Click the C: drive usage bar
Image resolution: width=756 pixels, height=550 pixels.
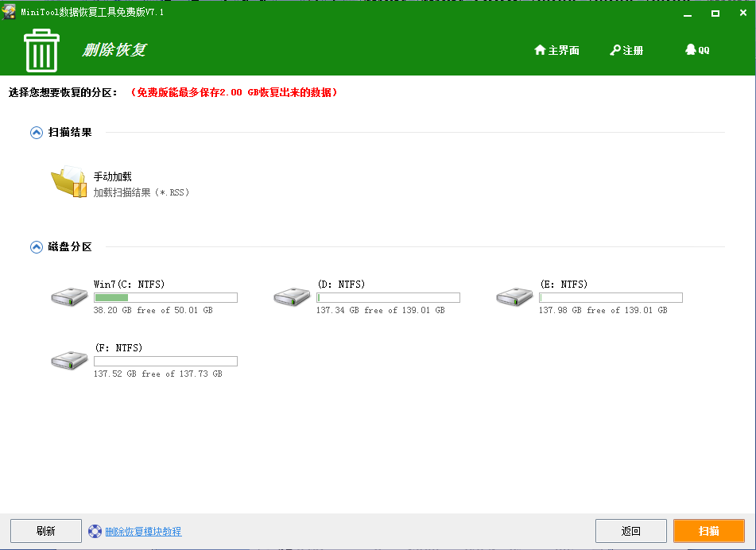(x=166, y=297)
